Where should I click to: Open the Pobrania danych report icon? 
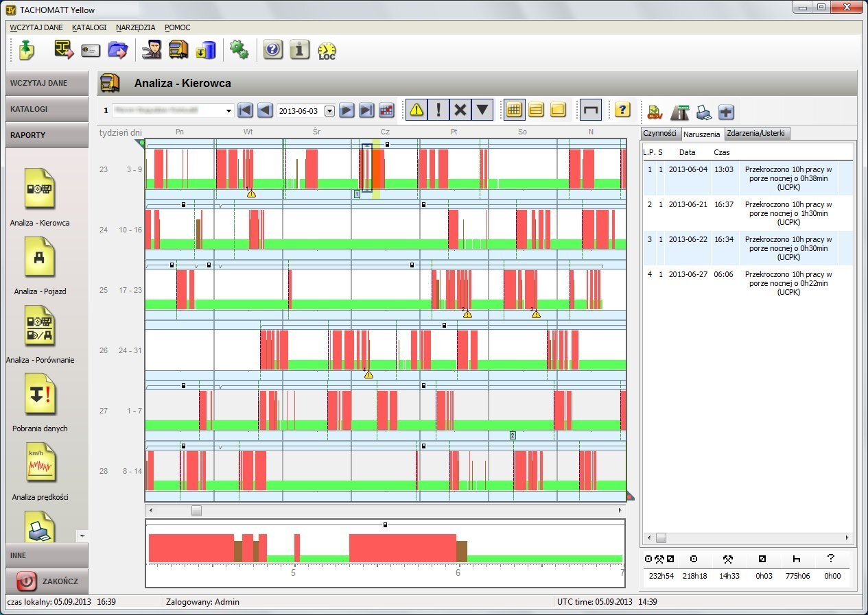[x=39, y=395]
